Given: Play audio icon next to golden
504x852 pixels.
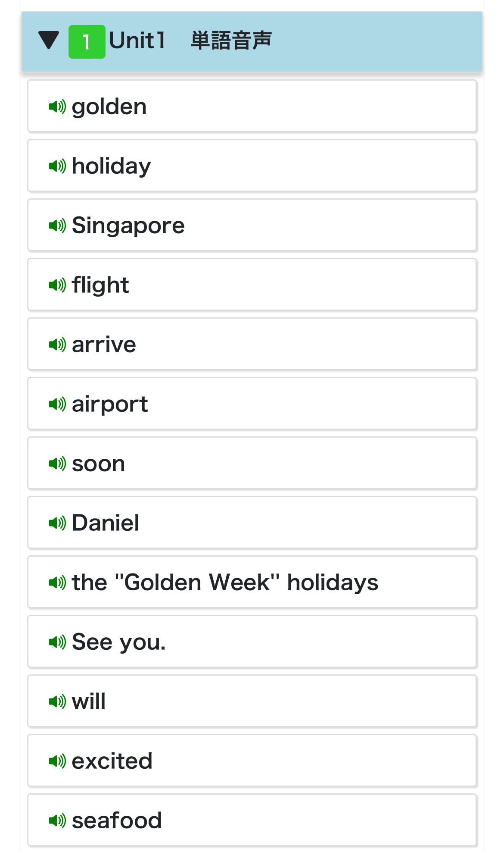Looking at the screenshot, I should tap(57, 106).
